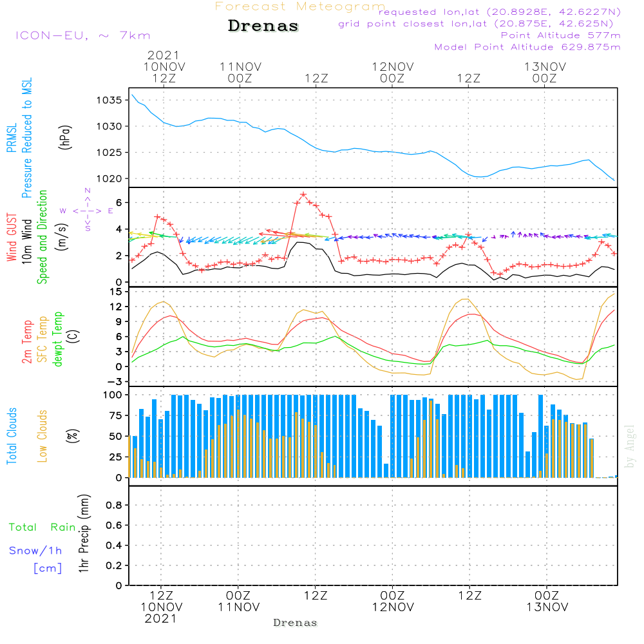Select the 1020 pressure tick value
The width and height of the screenshot is (644, 644).
109,178
